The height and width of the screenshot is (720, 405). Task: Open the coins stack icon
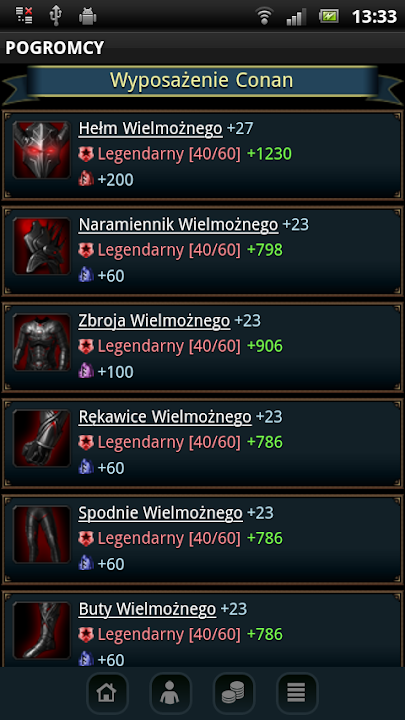(234, 693)
